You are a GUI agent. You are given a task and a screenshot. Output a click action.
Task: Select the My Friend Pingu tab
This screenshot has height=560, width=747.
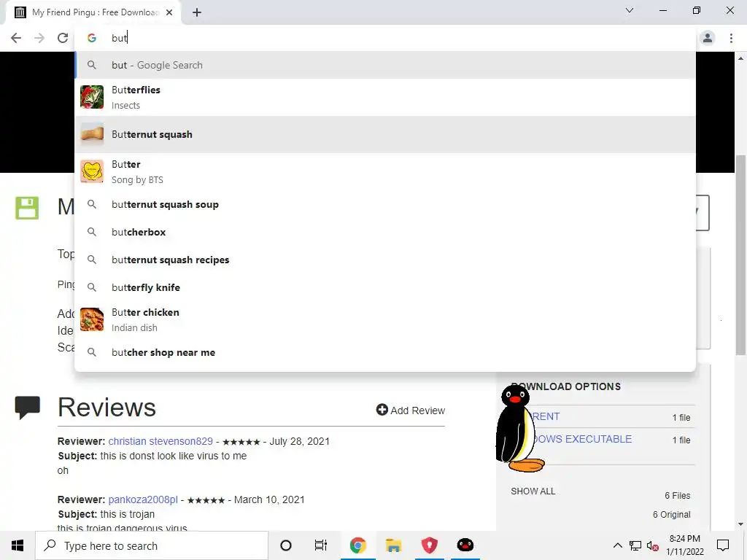93,12
